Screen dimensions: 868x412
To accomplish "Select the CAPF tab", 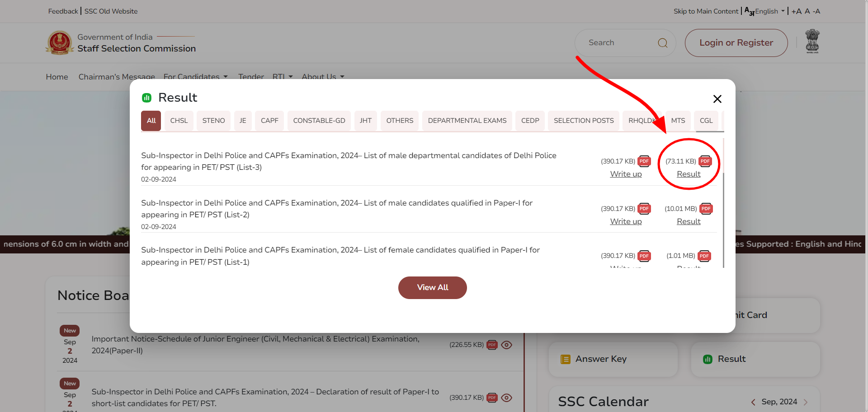I will tap(269, 121).
